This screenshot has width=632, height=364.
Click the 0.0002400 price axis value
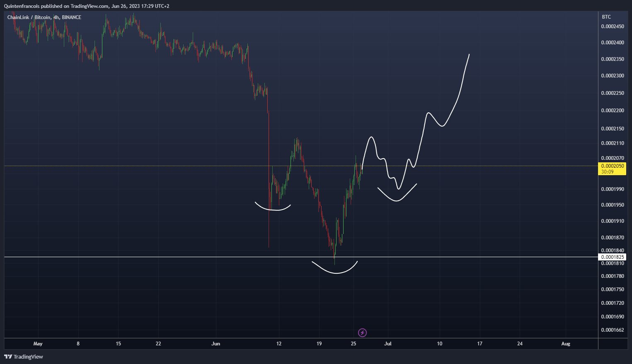point(613,43)
